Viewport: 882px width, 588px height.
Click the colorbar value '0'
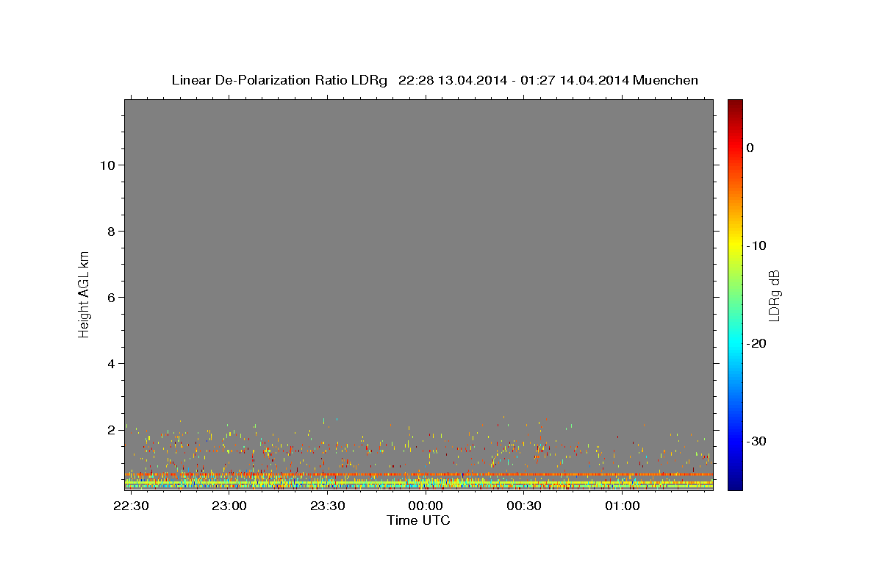click(x=750, y=148)
